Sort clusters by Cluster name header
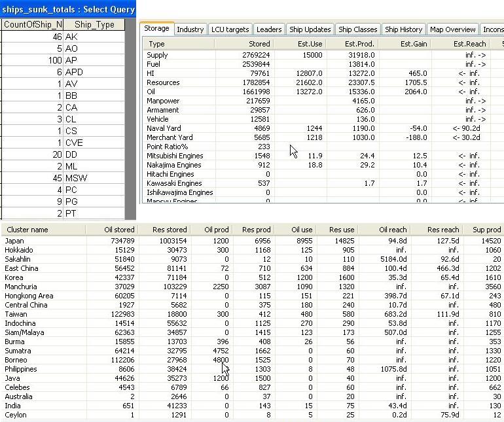Screen dimensions: 504x422 pyautogui.click(x=44, y=230)
